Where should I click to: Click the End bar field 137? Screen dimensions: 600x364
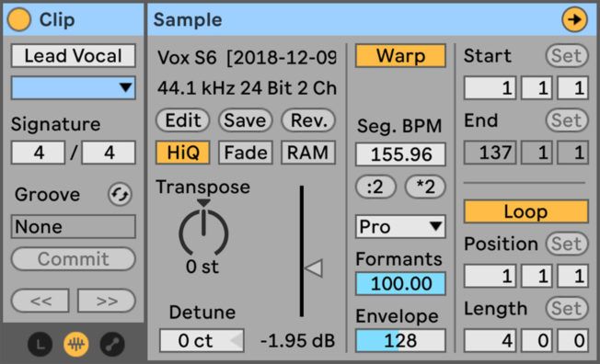(490, 153)
